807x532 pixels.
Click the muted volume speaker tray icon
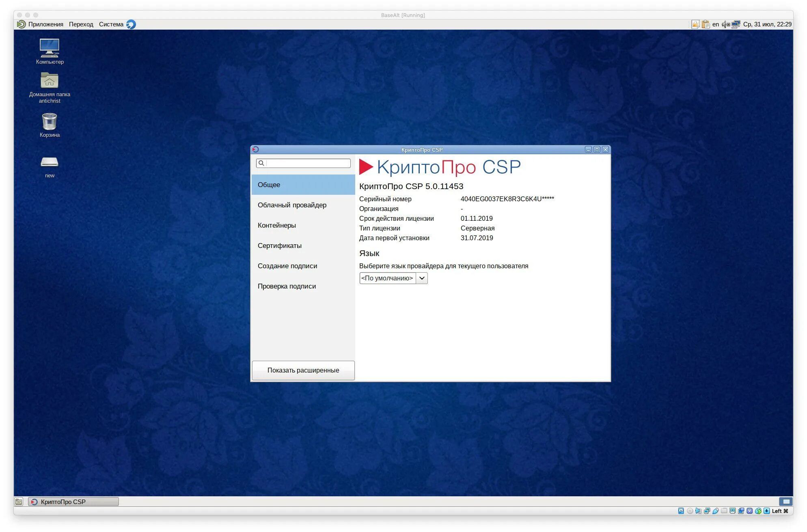coord(725,24)
